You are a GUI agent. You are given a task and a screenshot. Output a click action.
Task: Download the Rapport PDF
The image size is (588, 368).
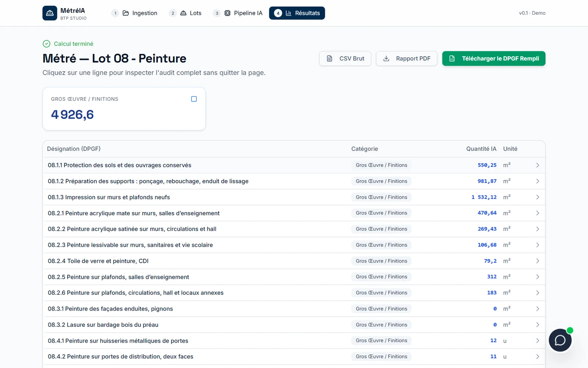(x=406, y=59)
